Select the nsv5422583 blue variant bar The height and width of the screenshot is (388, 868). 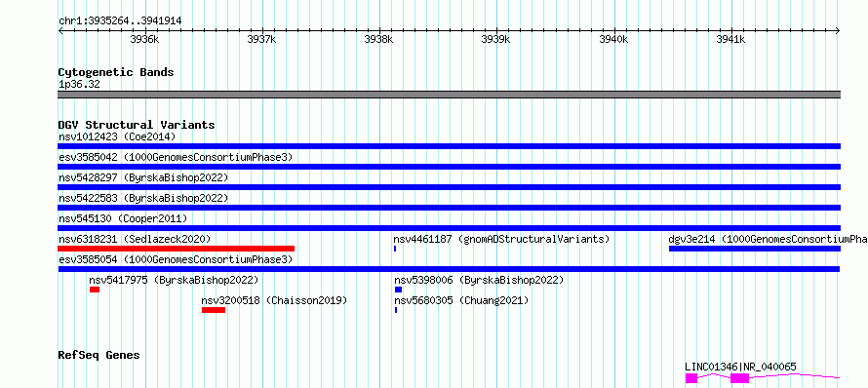(449, 208)
